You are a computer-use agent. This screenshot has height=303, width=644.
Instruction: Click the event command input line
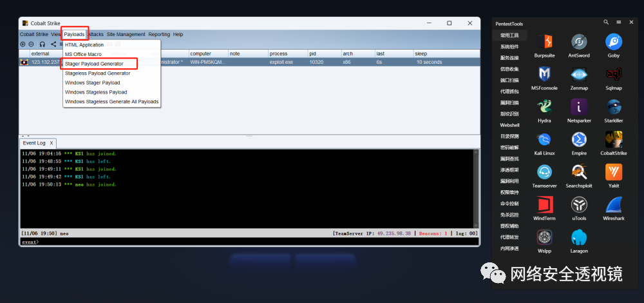coord(249,242)
